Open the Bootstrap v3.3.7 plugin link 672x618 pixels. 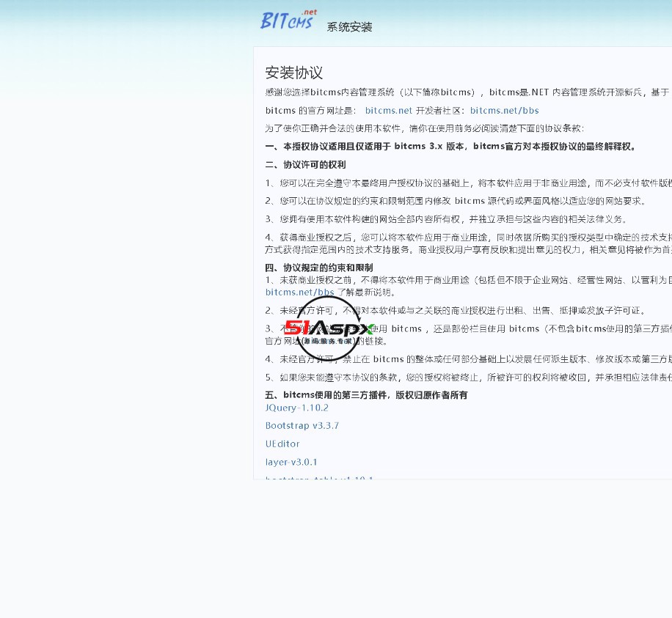[x=302, y=426]
